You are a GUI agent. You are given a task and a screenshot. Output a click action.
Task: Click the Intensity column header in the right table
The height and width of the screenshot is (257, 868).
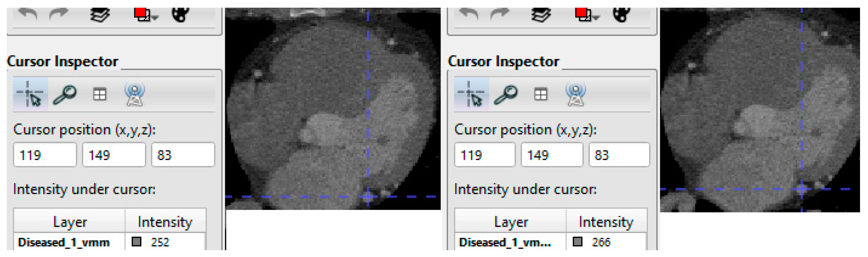(605, 222)
